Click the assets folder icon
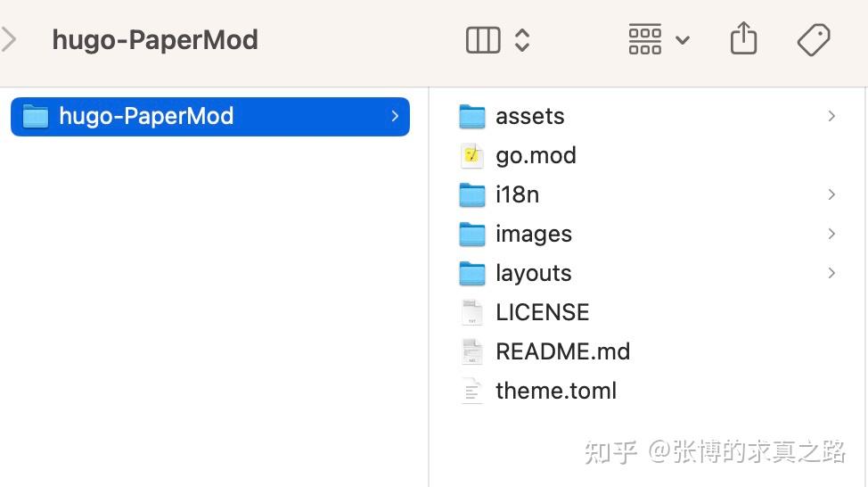This screenshot has width=868, height=487. tap(472, 116)
